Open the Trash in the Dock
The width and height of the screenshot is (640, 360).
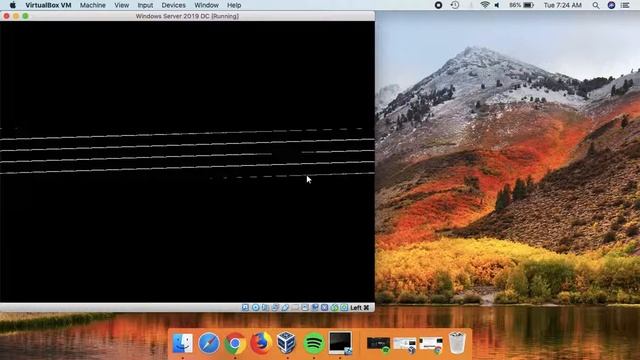(x=457, y=343)
